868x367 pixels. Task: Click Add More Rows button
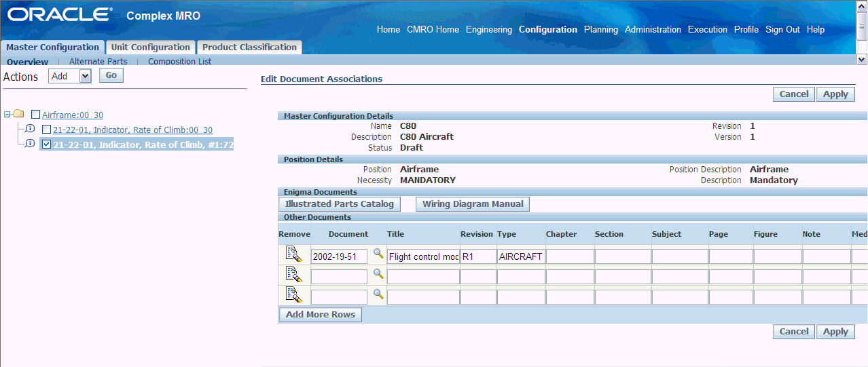click(x=321, y=315)
